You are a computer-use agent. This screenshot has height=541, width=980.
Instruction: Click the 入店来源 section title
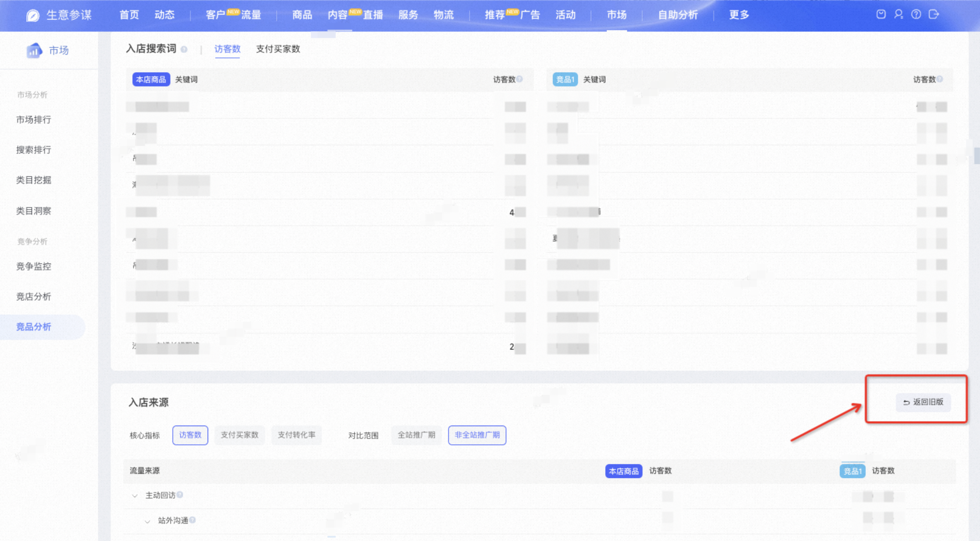click(148, 402)
